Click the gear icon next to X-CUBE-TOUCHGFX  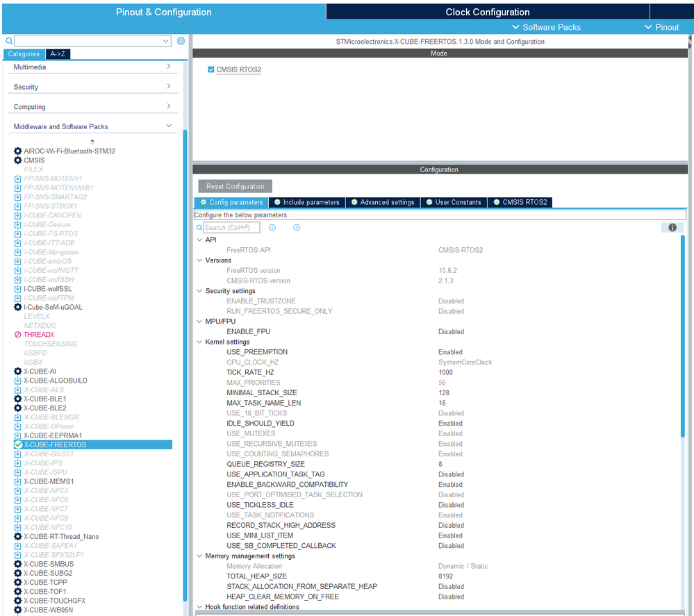pyautogui.click(x=17, y=601)
